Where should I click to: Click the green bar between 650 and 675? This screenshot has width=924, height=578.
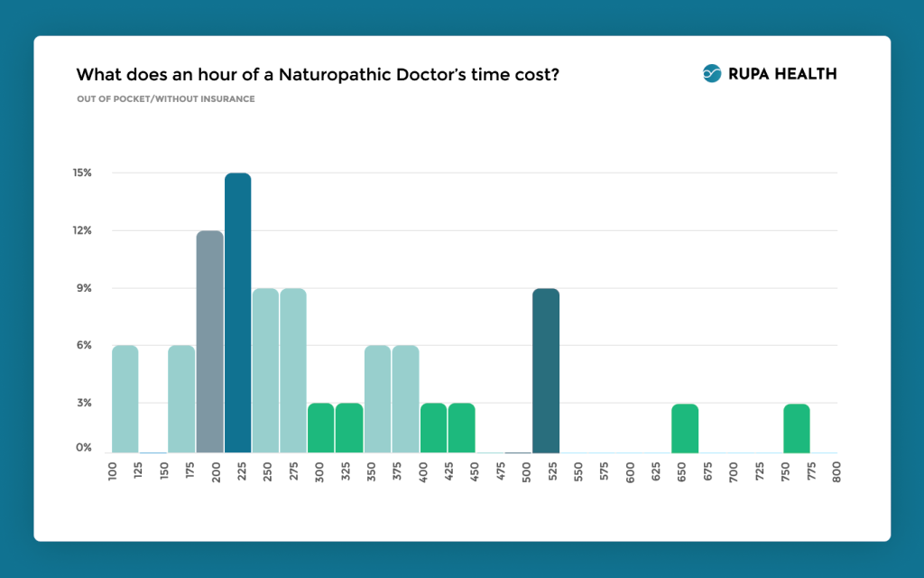point(685,428)
